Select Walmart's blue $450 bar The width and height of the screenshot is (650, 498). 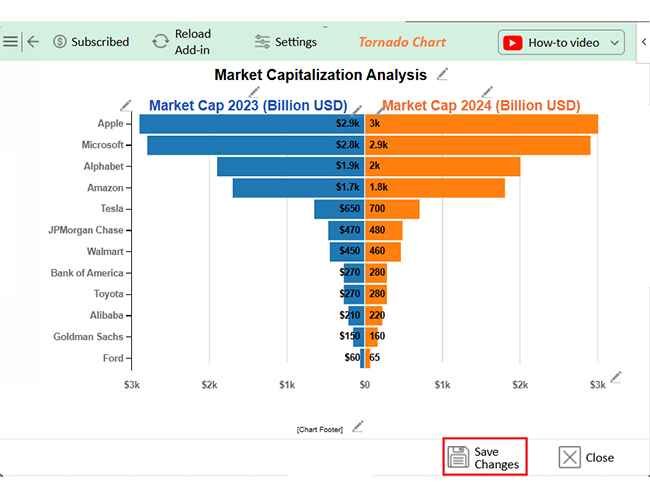tap(347, 252)
